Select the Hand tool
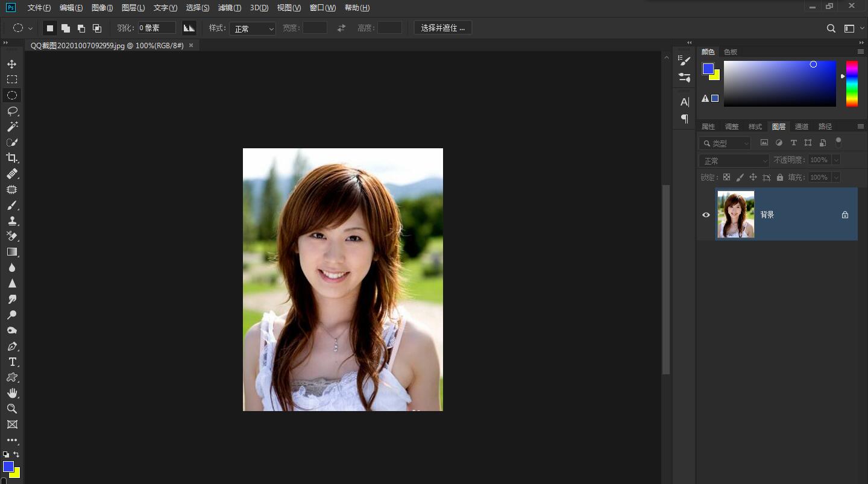 11,393
